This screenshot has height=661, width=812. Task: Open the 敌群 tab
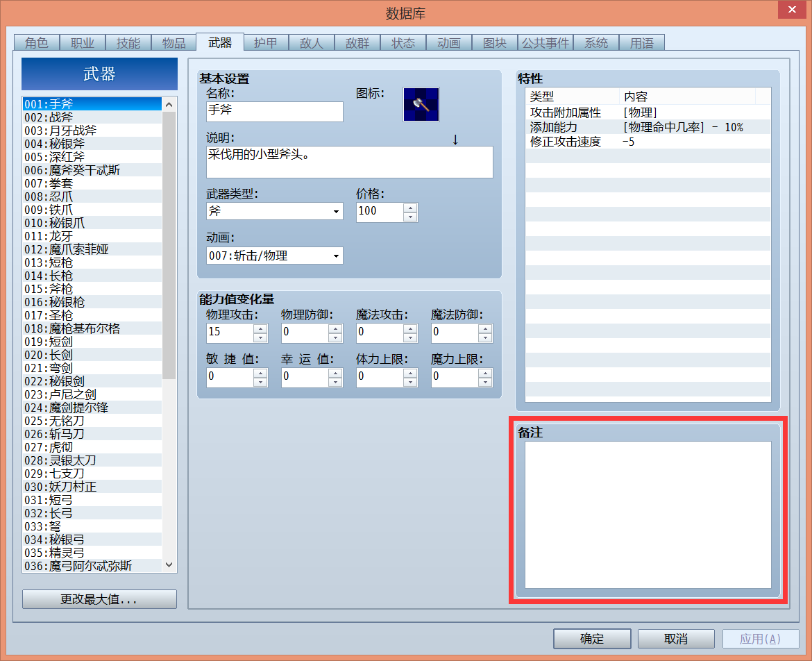point(357,42)
